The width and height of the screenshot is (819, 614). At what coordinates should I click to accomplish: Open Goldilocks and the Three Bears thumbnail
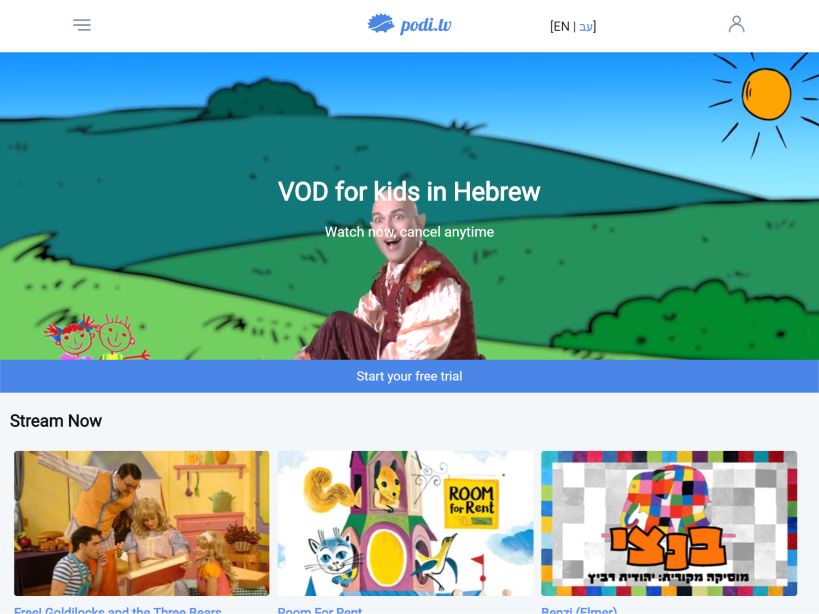[x=142, y=523]
